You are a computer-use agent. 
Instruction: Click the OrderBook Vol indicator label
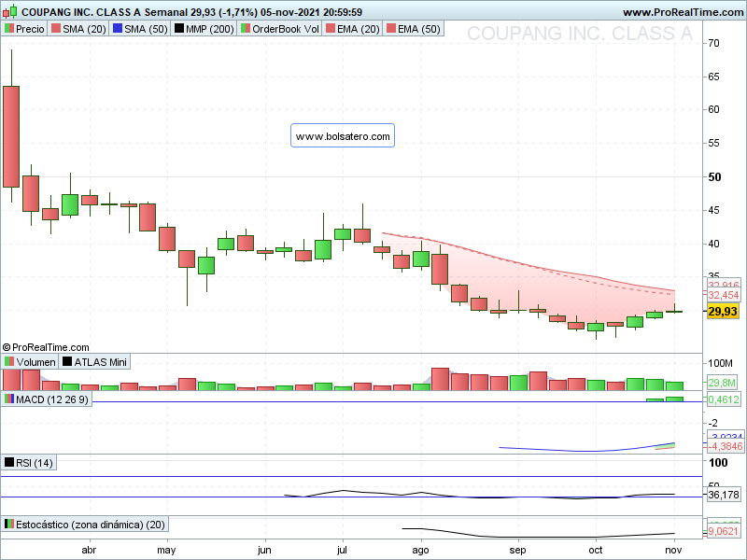click(x=279, y=29)
